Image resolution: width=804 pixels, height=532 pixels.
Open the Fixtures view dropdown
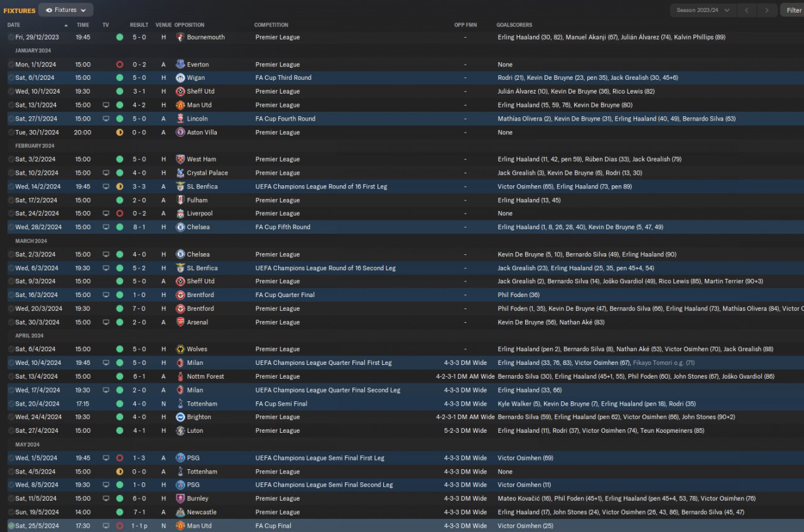[x=66, y=10]
